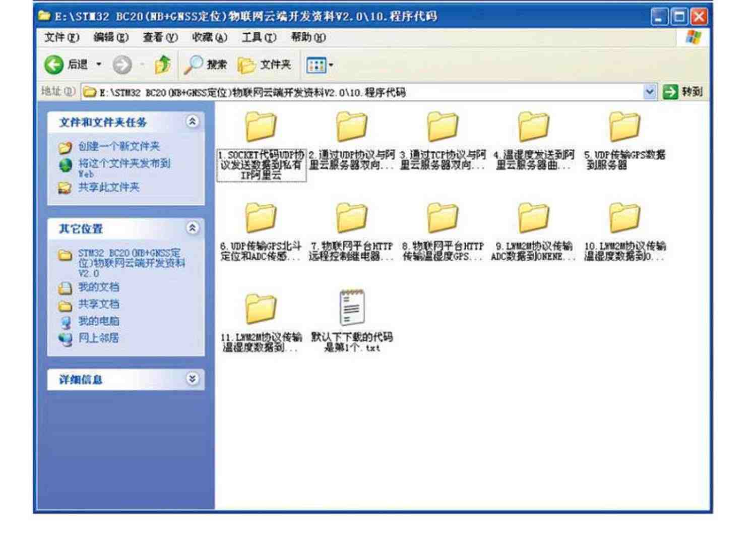The height and width of the screenshot is (534, 756).
Task: Open 共享文档 link
Action: click(99, 304)
